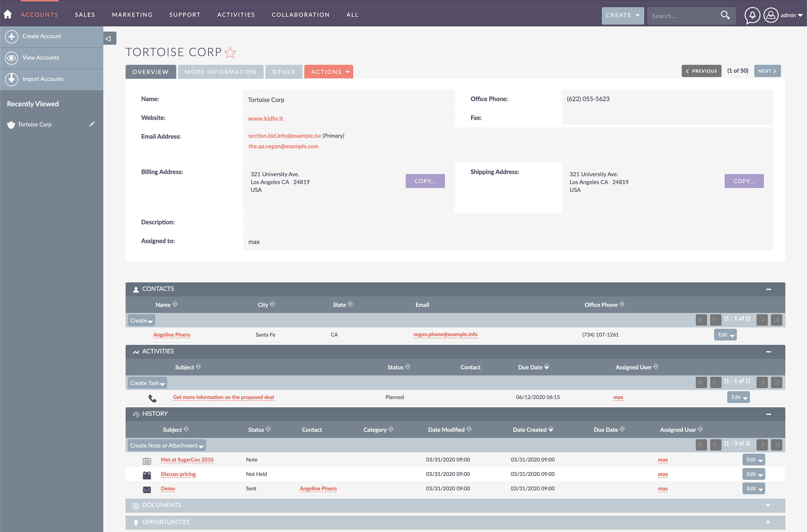Open the notifications bell icon
The image size is (807, 532).
pos(752,15)
